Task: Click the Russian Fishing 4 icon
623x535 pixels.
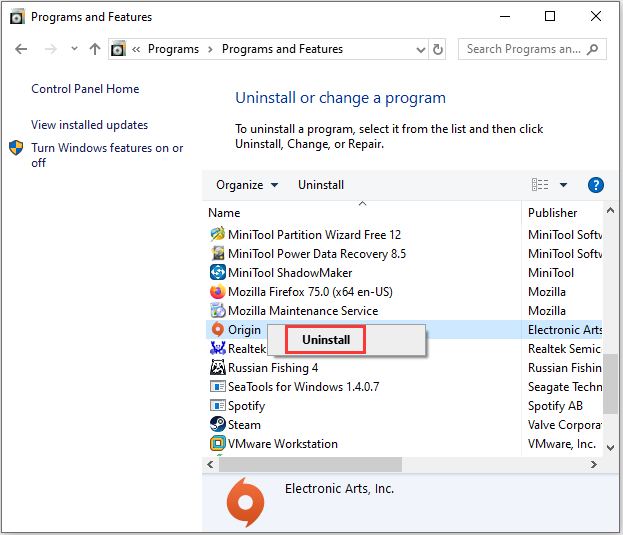Action: click(218, 368)
